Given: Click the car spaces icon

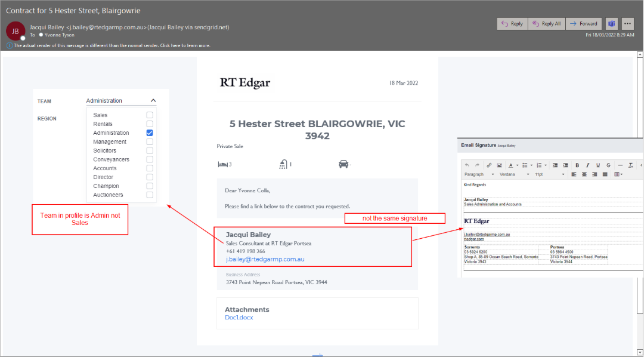Looking at the screenshot, I should tap(343, 165).
